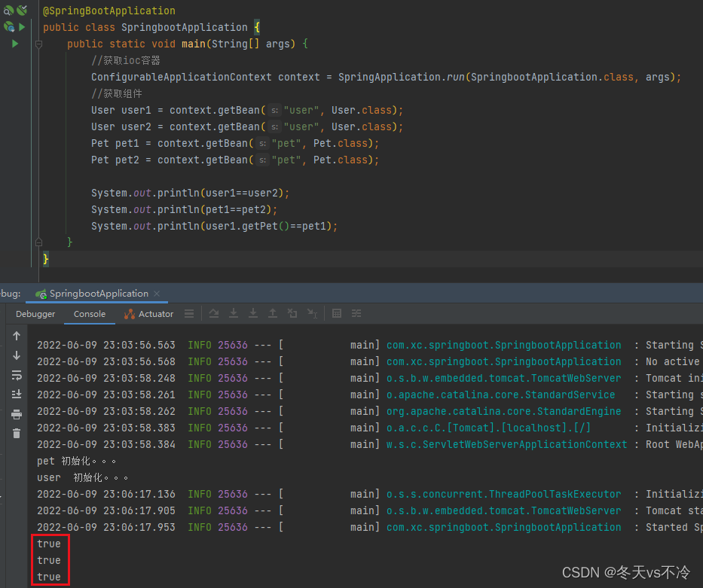Click the 's:' parameter hint on user1 line

(x=274, y=111)
